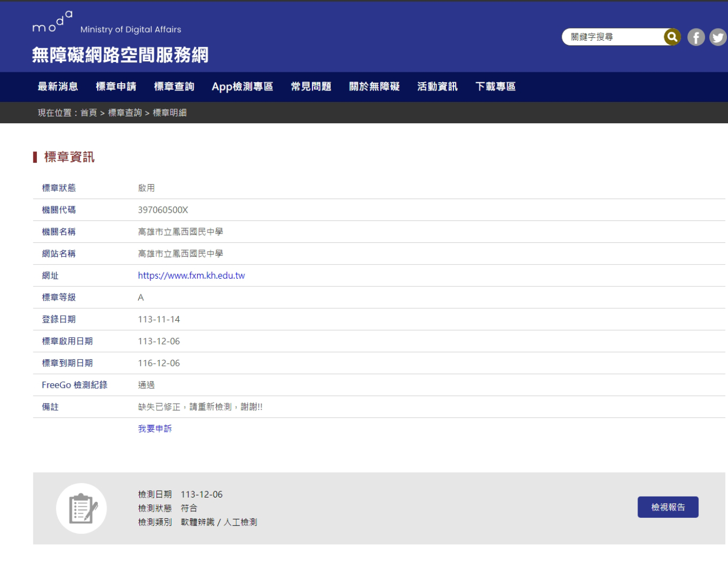Focus the 關鍵字搜尋 search field
The image size is (728, 561).
(614, 37)
